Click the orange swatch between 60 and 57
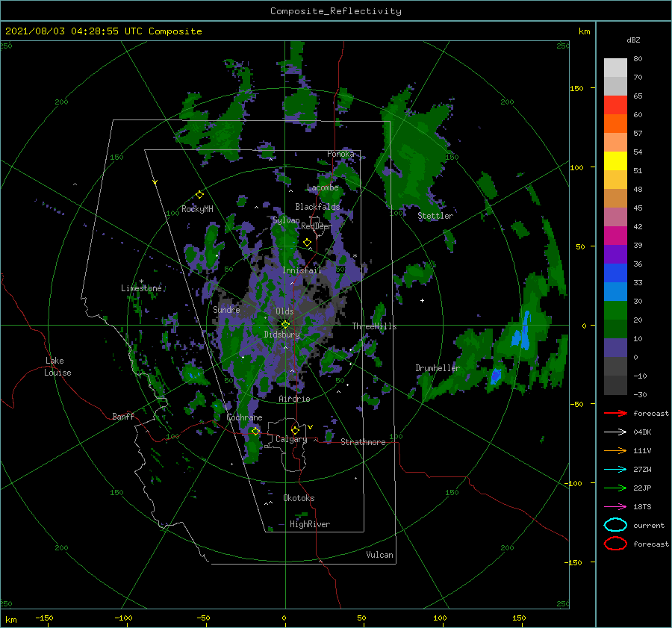 coord(615,124)
